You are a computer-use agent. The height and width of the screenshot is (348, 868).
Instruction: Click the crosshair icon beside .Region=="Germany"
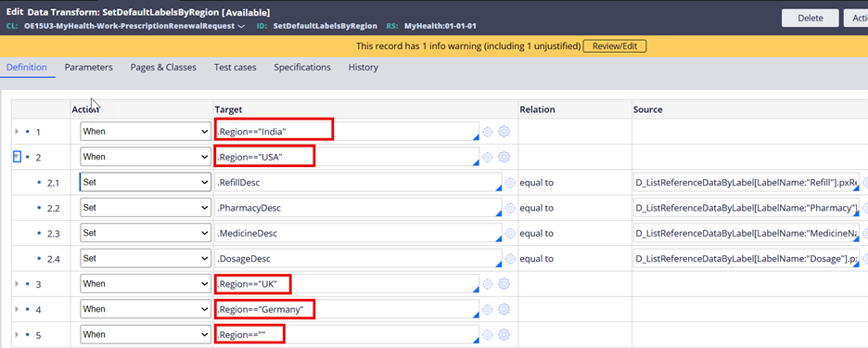487,309
